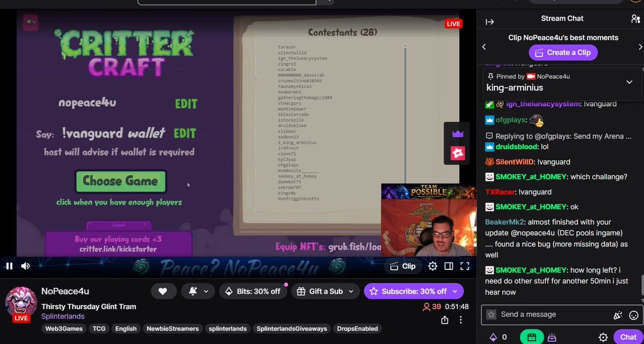The width and height of the screenshot is (644, 344).
Task: Click the NoPeace4u channel name
Action: [x=65, y=291]
